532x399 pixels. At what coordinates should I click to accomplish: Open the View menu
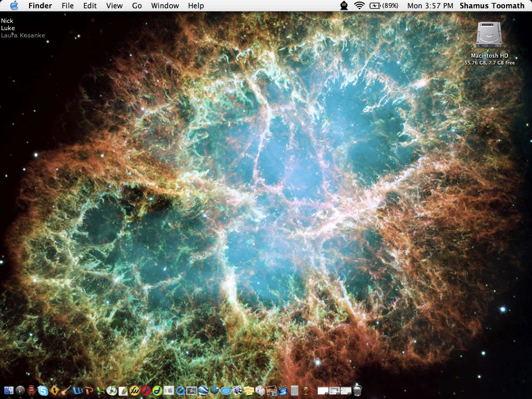click(114, 6)
